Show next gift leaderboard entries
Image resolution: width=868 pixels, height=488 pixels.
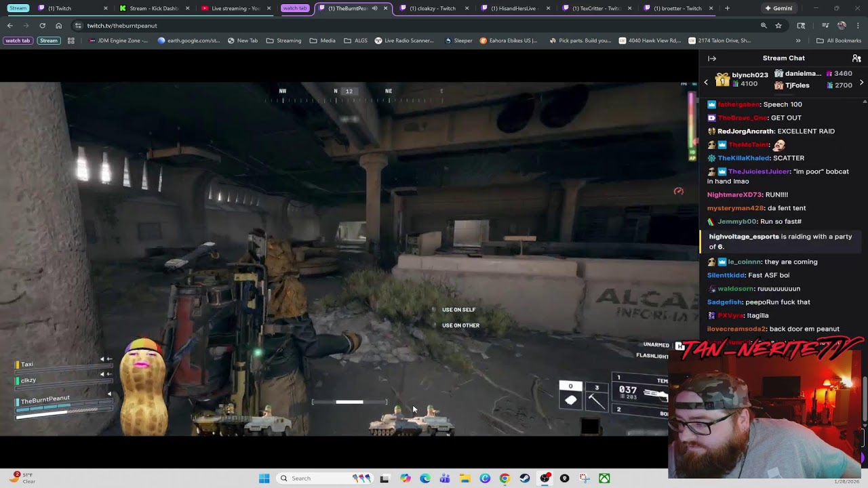pyautogui.click(x=861, y=82)
